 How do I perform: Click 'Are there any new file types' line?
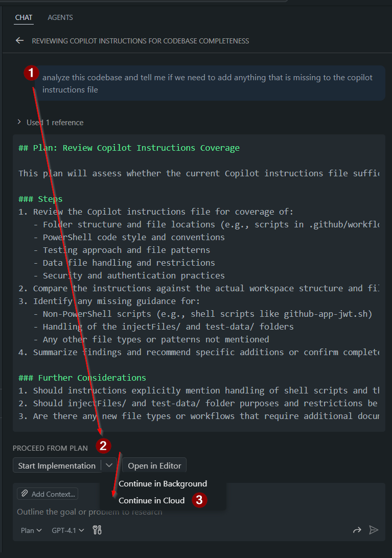coord(199,416)
